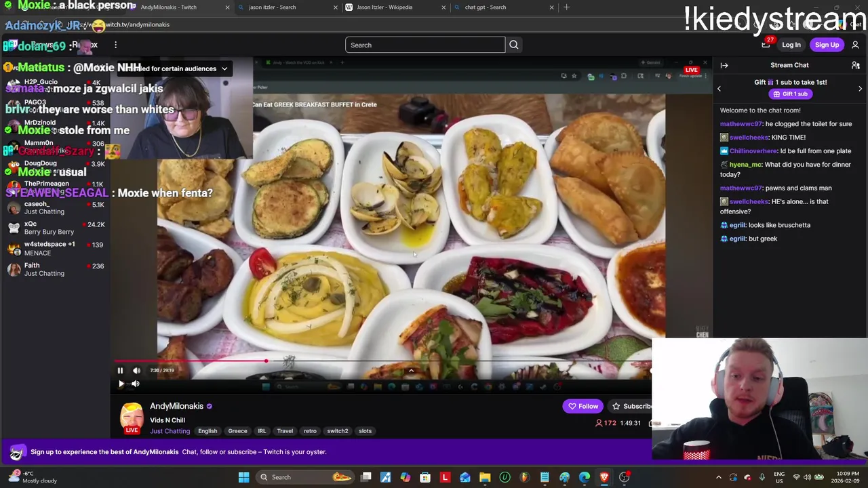
Task: Click the ENG US language indicator
Action: coord(779,477)
